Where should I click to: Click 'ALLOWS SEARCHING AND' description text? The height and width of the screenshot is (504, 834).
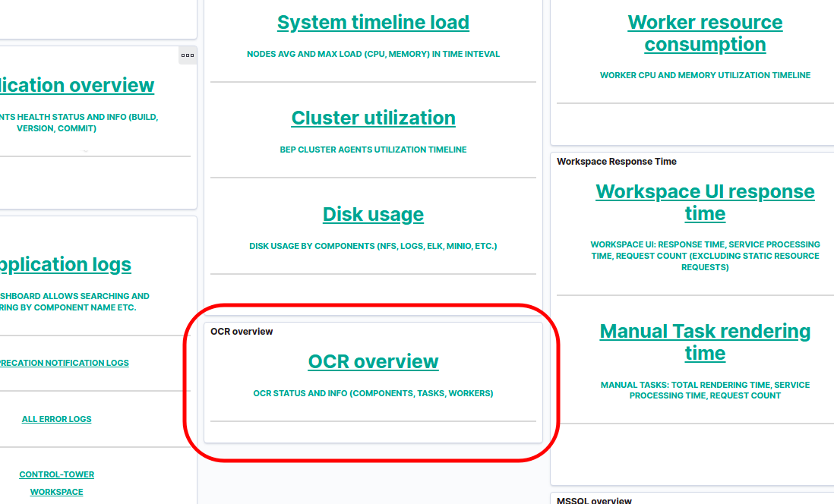(74, 301)
